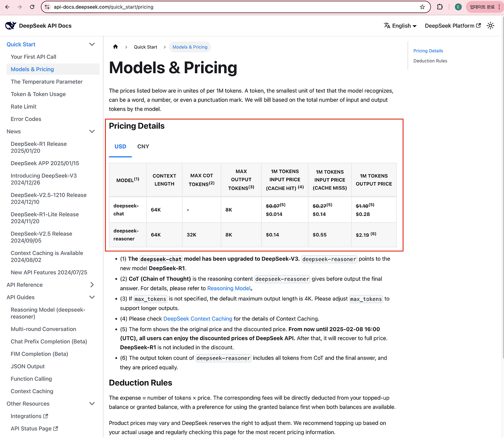This screenshot has width=504, height=437.
Task: Collapse the Quick Start sidebar section
Action: coord(92,44)
